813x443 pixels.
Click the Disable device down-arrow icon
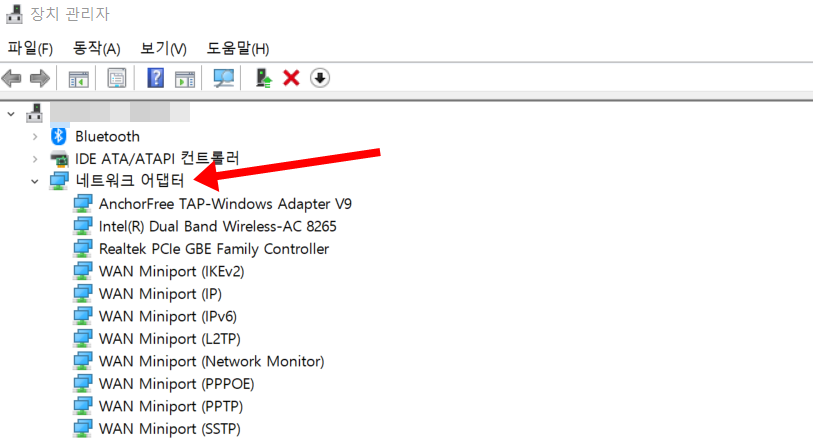(320, 78)
